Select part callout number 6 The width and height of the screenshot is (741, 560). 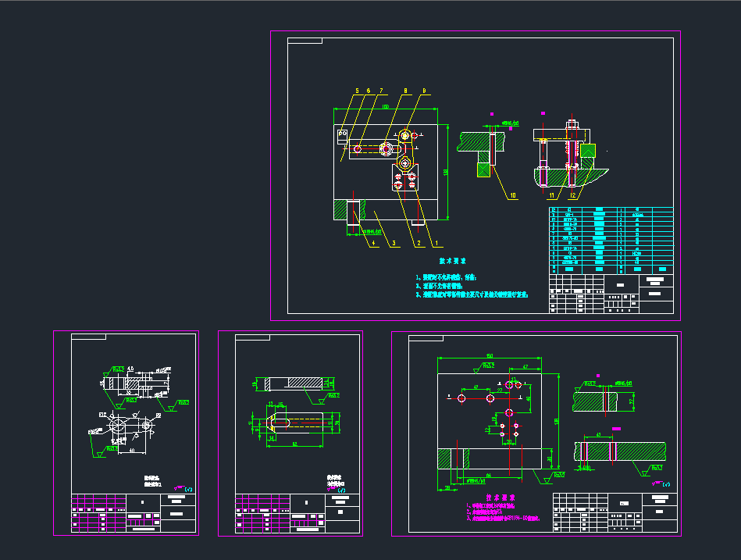[x=369, y=91]
